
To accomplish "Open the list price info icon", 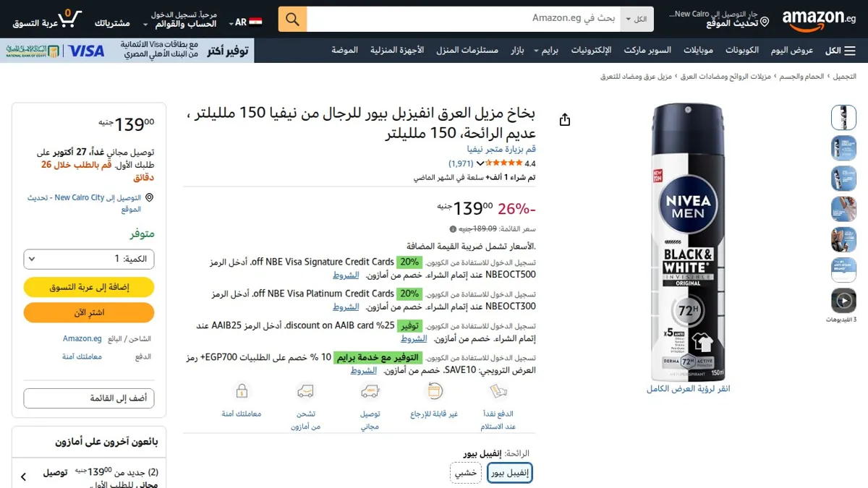I will point(454,229).
